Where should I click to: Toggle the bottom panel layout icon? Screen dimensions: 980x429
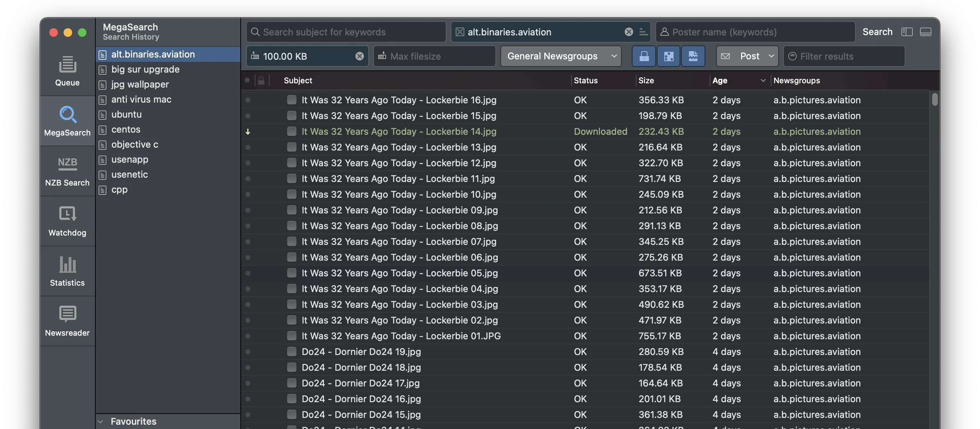coord(925,32)
